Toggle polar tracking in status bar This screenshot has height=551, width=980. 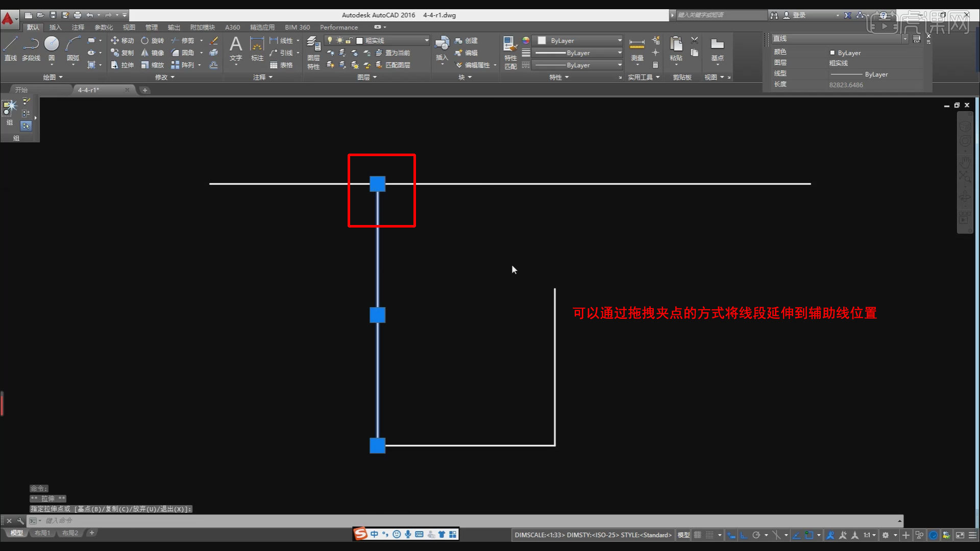pos(756,535)
